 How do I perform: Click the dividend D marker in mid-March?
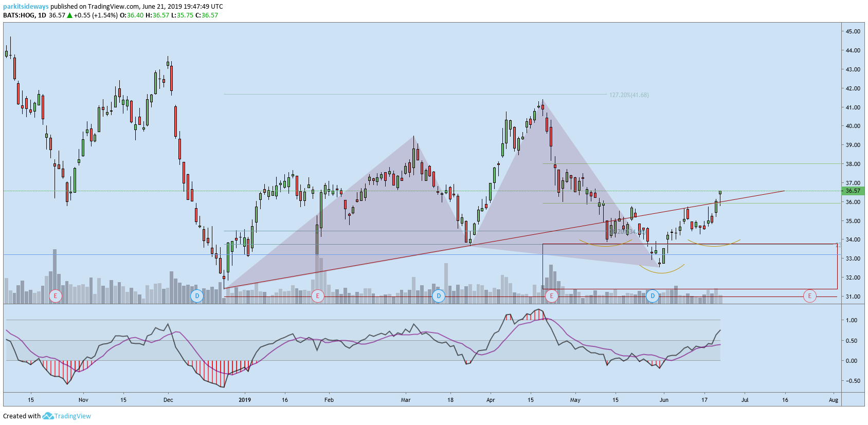point(438,296)
